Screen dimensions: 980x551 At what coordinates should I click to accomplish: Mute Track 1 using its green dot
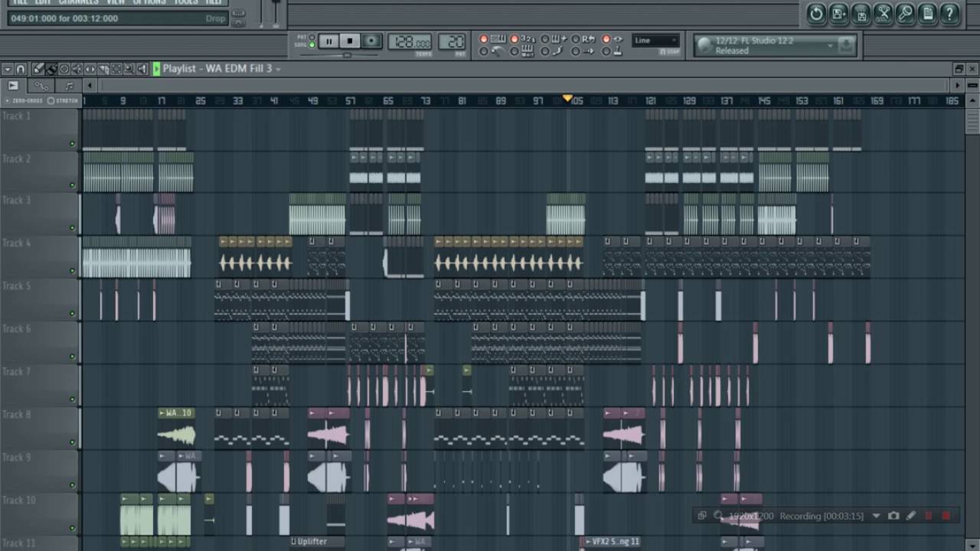click(x=73, y=143)
